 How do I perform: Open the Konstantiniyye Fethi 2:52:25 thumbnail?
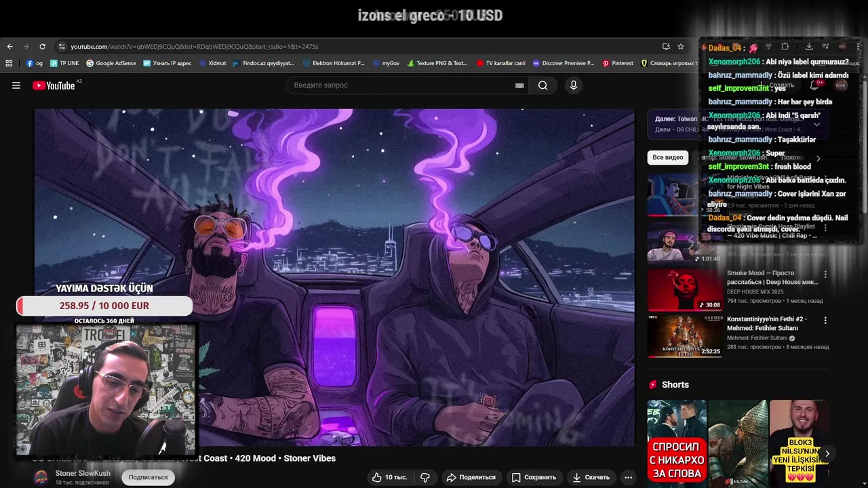tap(685, 335)
